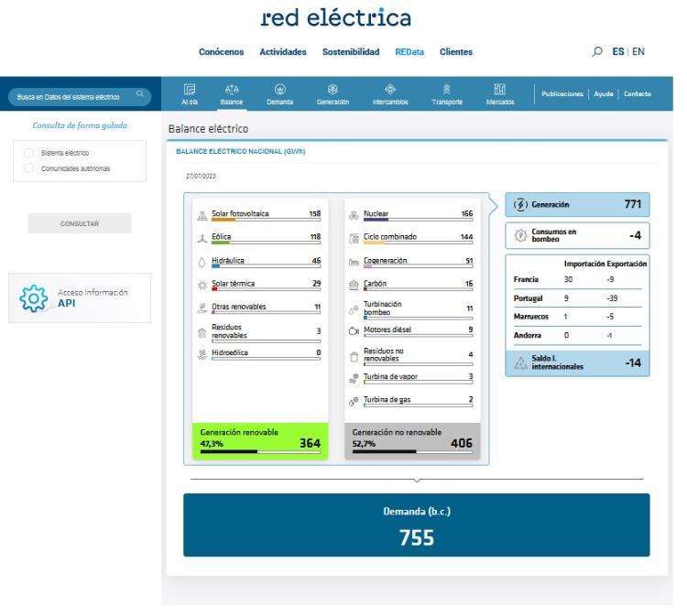Open the Intercambios section icon
Screen dimensions: 687x616
(390, 90)
